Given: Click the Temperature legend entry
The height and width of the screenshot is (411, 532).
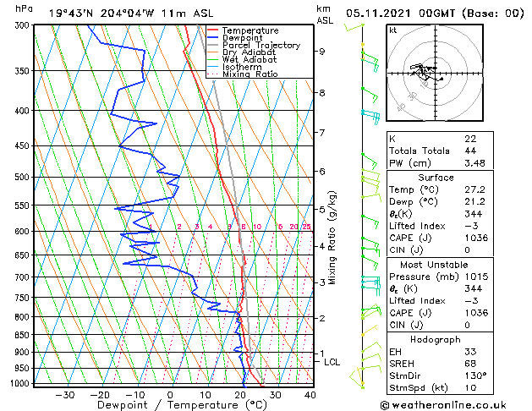Looking at the screenshot, I should (250, 30).
